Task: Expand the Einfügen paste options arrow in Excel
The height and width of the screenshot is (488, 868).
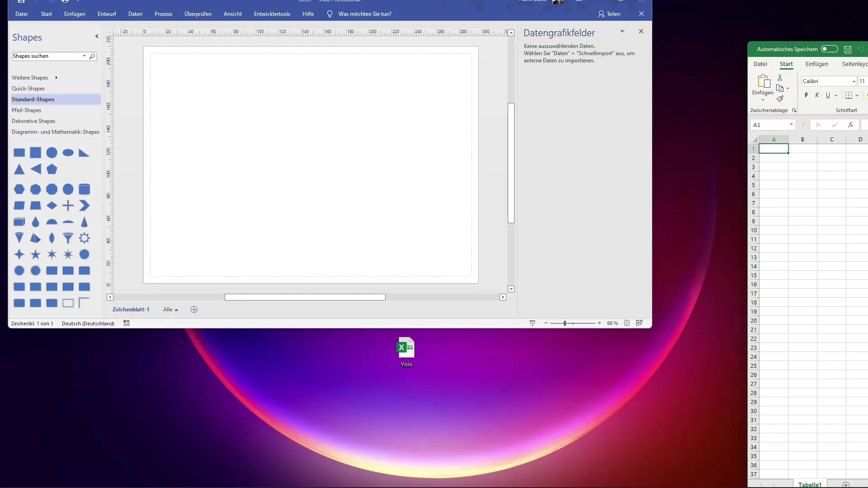Action: [763, 100]
